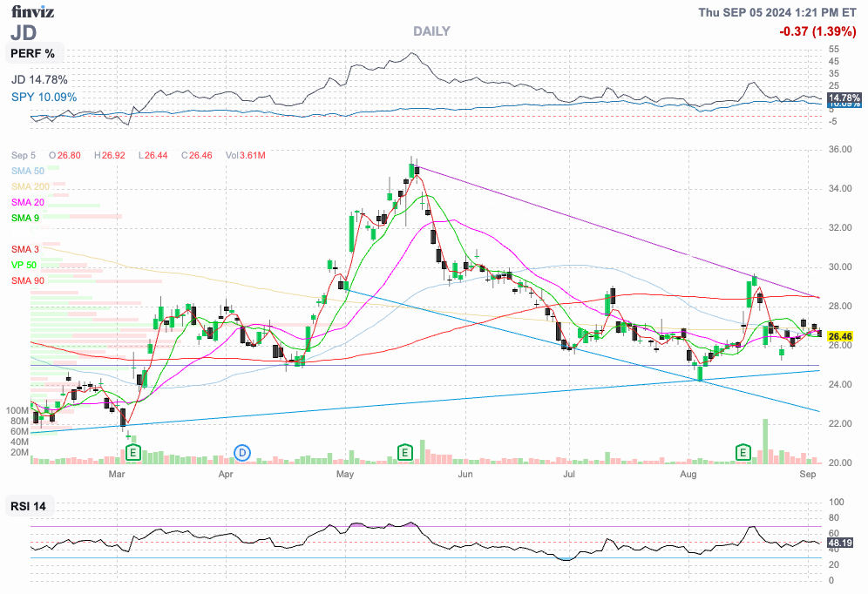Click the 48.19 RSI value tag
This screenshot has width=868, height=594.
[x=840, y=543]
